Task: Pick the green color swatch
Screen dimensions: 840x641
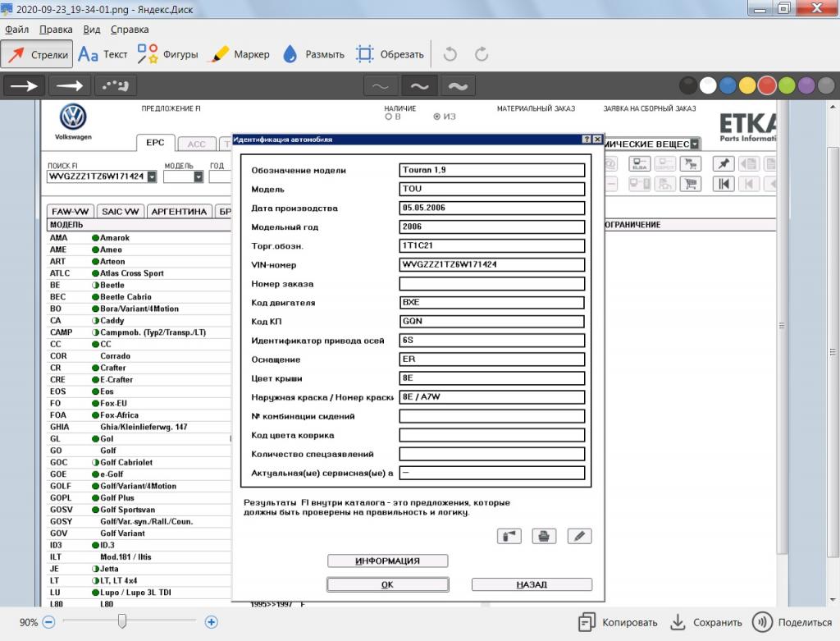Action: [x=787, y=85]
